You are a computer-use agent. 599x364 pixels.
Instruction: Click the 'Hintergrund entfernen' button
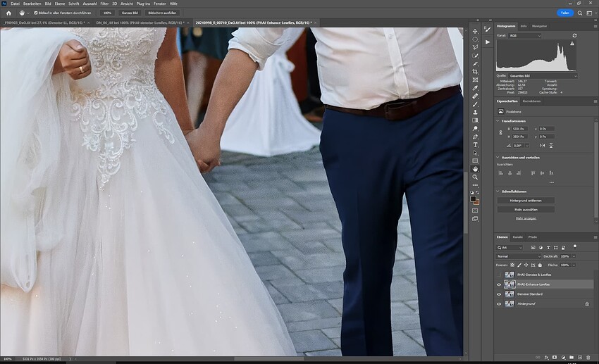point(525,200)
